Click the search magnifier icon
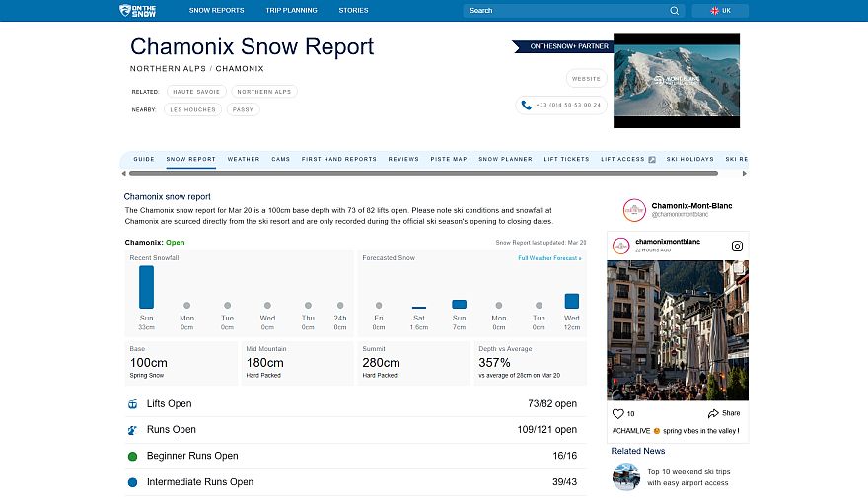 point(675,11)
